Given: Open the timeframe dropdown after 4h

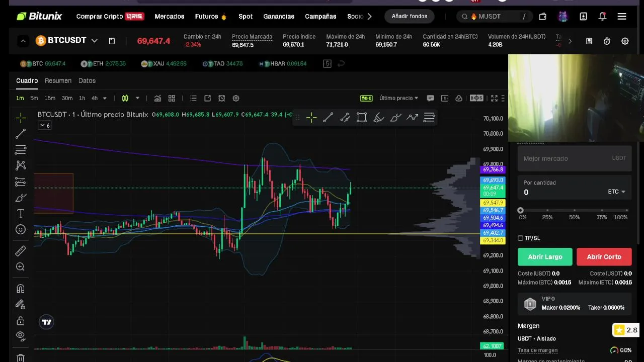Looking at the screenshot, I should (105, 98).
